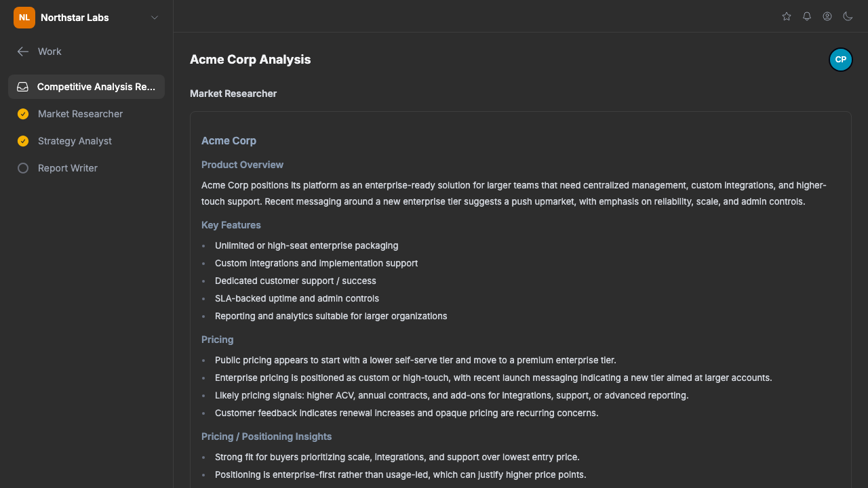Toggle dark mode moon icon
The height and width of the screenshot is (488, 868).
point(848,16)
